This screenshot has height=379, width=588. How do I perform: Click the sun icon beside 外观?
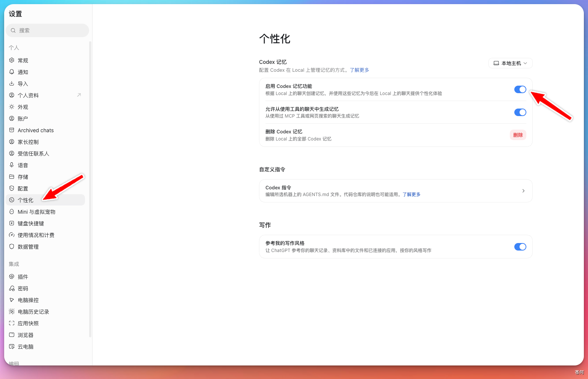click(x=12, y=107)
